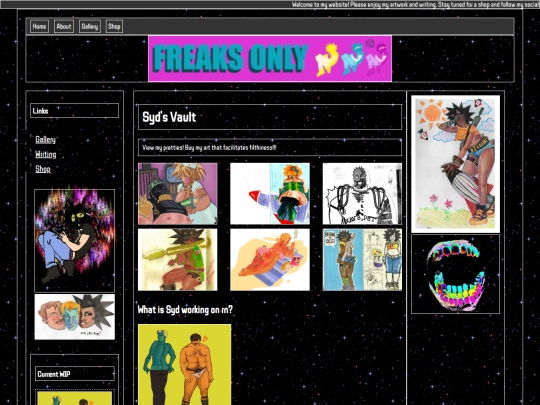Click the Links section heading
Screen dimensions: 540x405
tap(74, 111)
